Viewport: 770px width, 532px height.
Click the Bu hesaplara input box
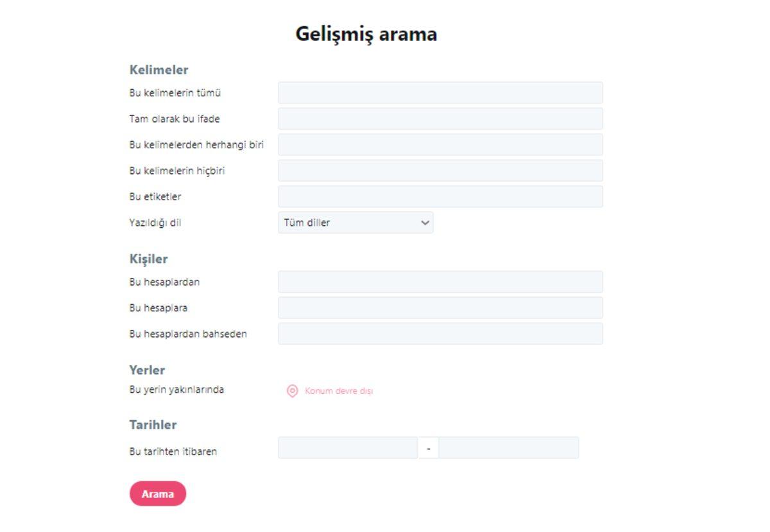(439, 307)
